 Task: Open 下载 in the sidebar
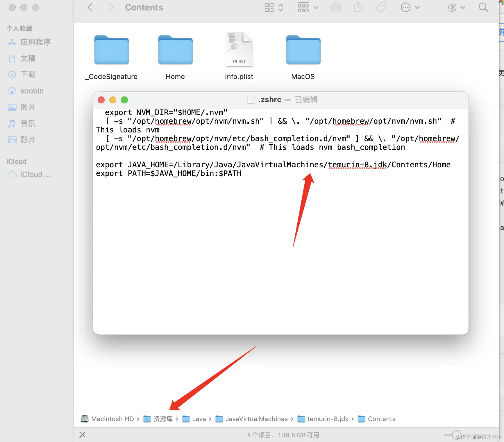27,75
